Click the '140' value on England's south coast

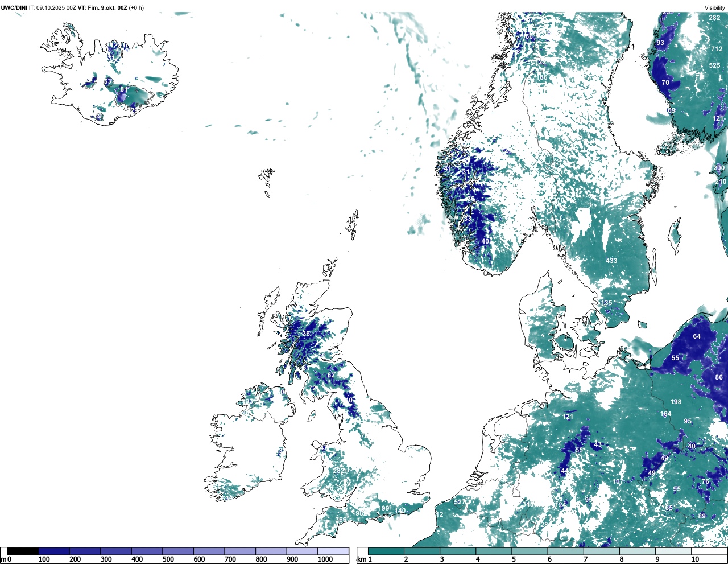coord(400,511)
